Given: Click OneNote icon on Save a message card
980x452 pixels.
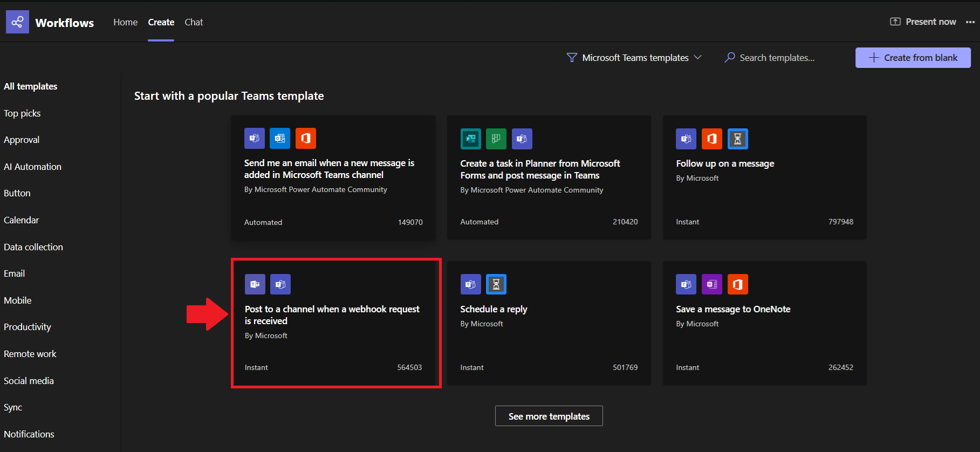Looking at the screenshot, I should [712, 284].
